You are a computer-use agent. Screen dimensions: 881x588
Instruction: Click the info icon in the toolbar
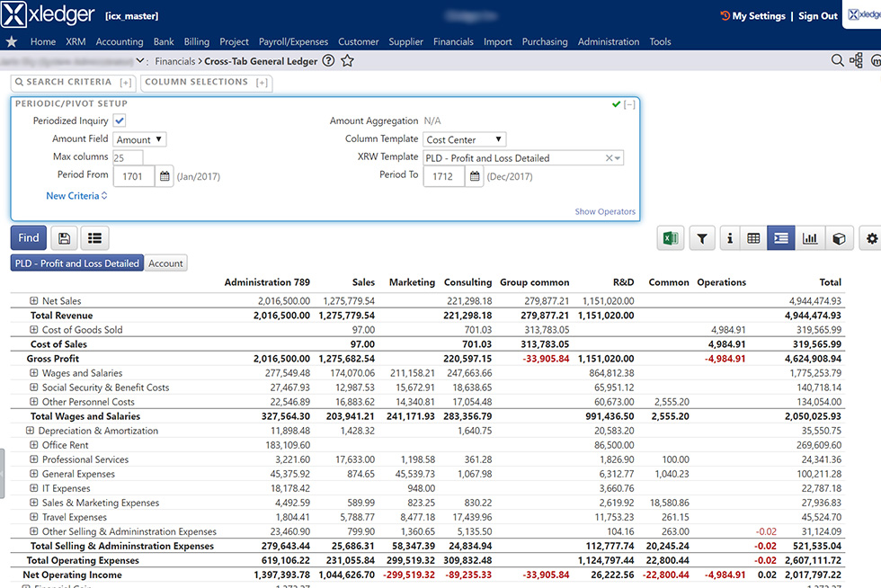pyautogui.click(x=729, y=237)
